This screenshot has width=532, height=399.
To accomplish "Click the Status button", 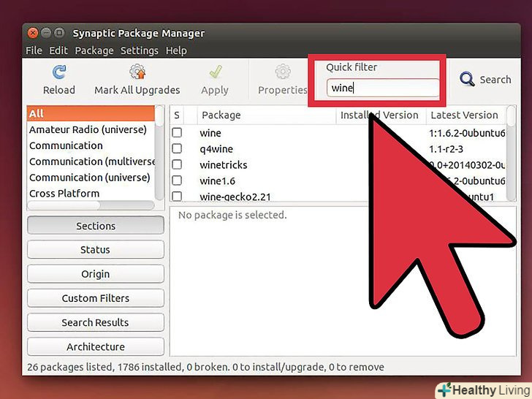I will (96, 250).
